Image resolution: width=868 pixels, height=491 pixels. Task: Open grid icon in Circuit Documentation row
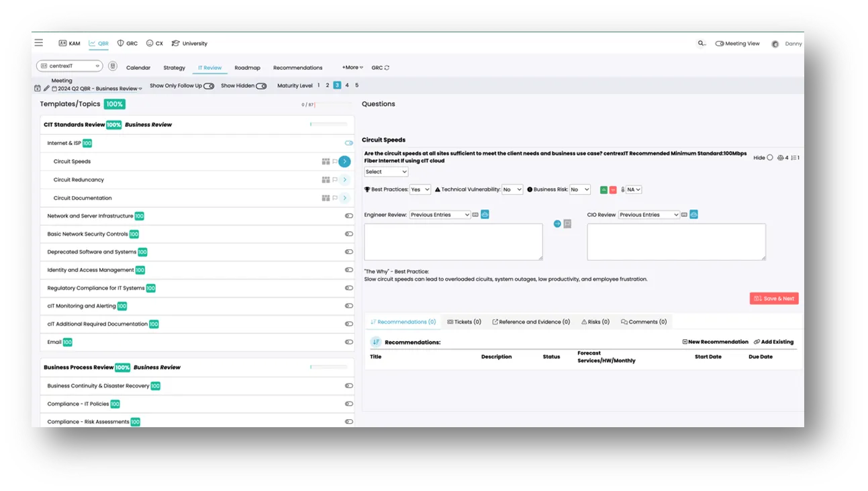pos(326,198)
